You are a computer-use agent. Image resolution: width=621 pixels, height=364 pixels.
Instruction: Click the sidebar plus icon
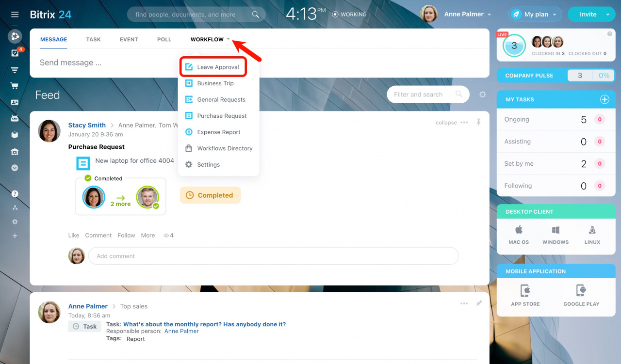(x=15, y=236)
